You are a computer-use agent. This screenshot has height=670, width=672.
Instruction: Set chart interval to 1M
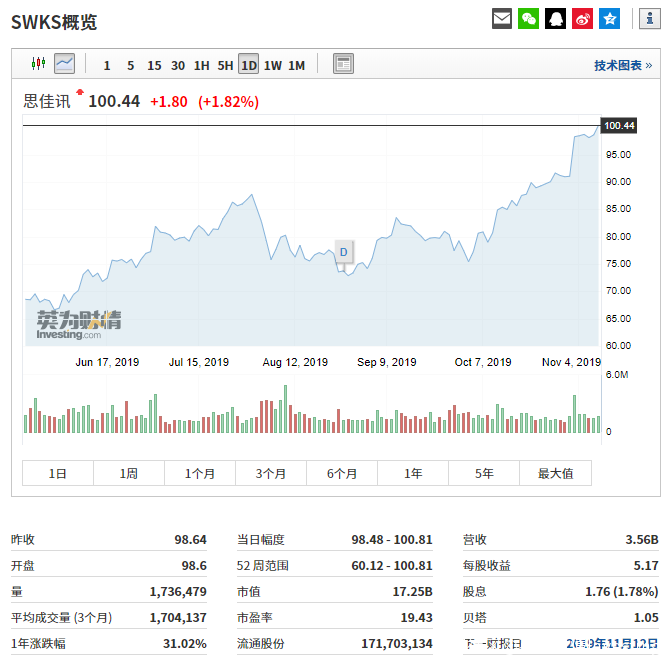[296, 66]
